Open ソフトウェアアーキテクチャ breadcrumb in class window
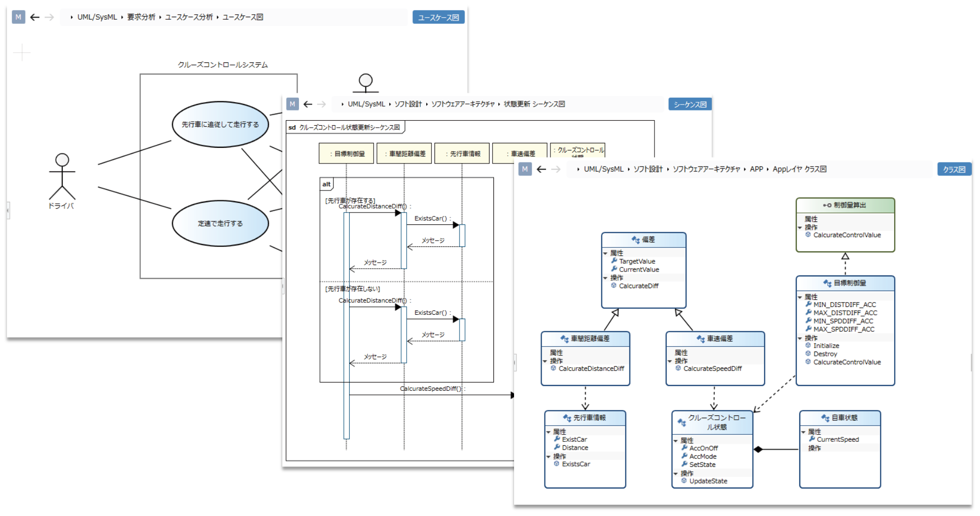This screenshot has width=980, height=516. click(706, 169)
